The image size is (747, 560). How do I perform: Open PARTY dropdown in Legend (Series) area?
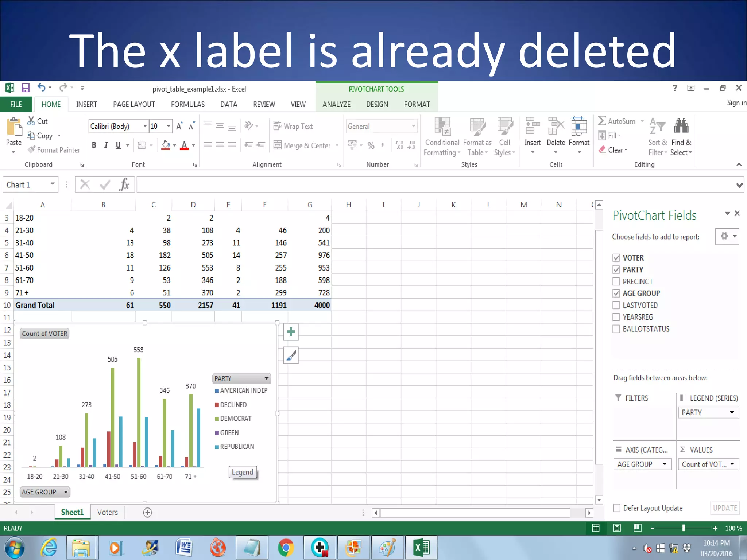point(732,412)
